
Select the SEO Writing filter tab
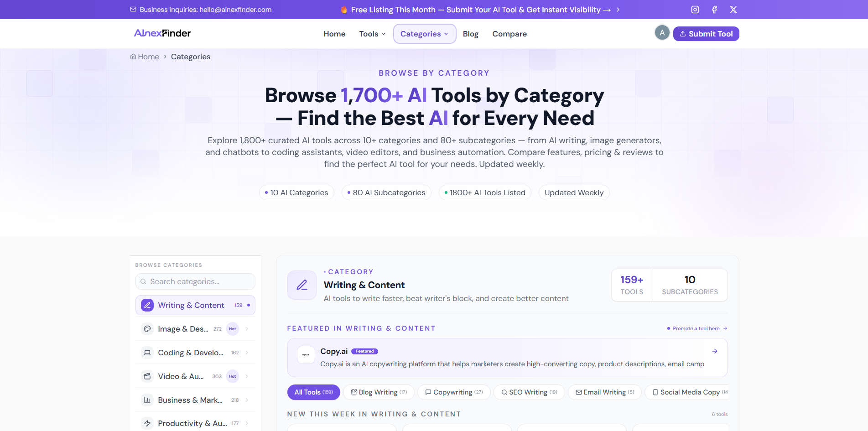[529, 392]
